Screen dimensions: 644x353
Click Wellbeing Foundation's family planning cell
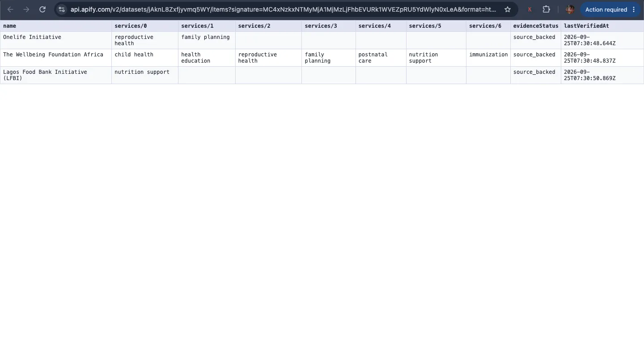[x=329, y=58]
